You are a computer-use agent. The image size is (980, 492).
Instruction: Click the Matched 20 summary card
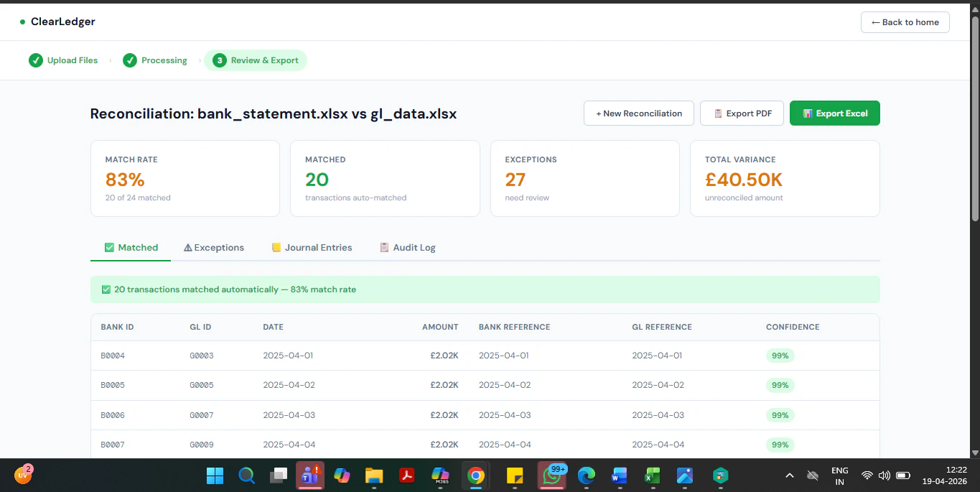pyautogui.click(x=385, y=178)
